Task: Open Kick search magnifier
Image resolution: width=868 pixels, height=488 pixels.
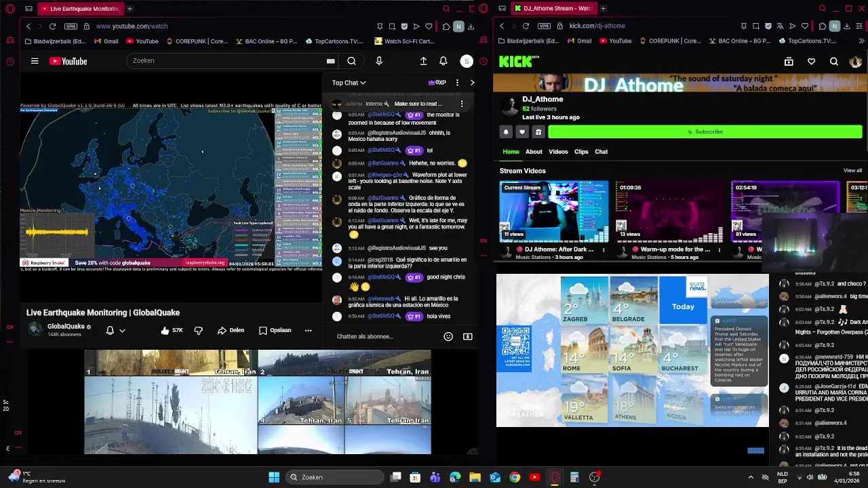Action: 834,62
